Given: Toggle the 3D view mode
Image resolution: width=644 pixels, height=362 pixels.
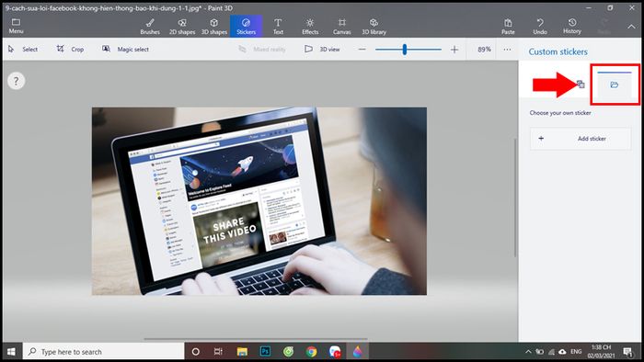Looking at the screenshot, I should coord(322,50).
